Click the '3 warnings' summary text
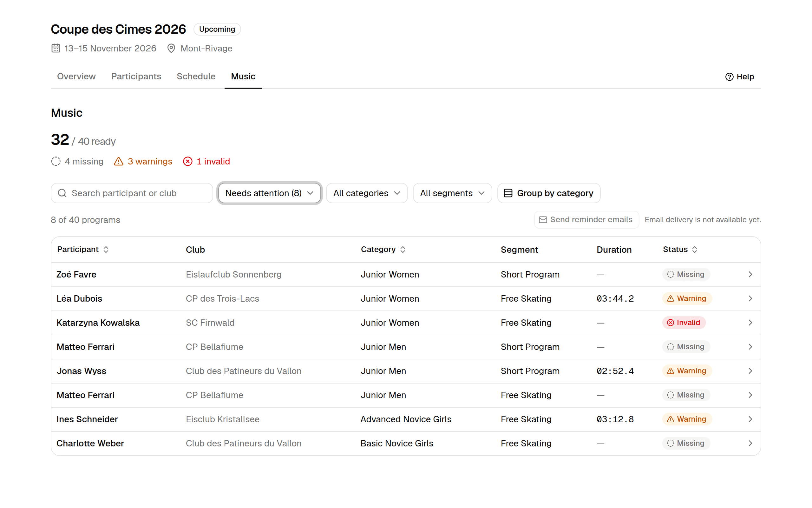Screen dimensions: 812x508 [150, 162]
